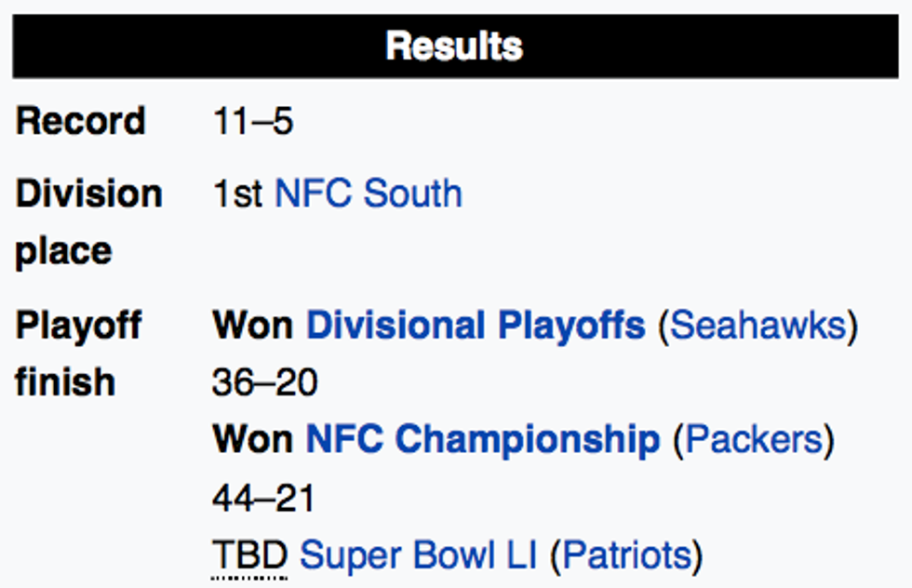
Task: Click the bold Division label
Action: point(88,194)
